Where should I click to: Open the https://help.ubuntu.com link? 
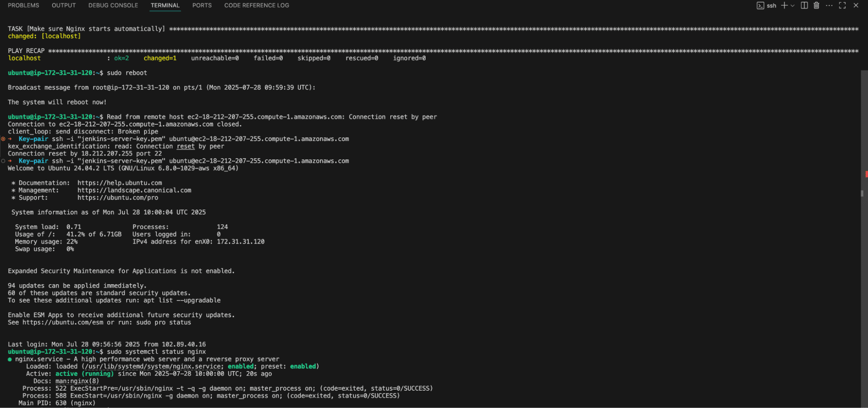(x=120, y=183)
